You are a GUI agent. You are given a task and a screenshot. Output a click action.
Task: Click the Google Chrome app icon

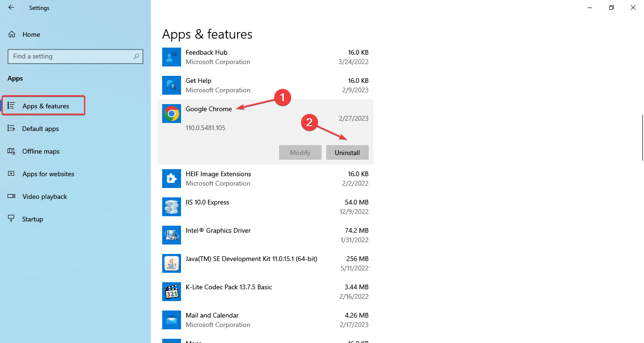point(171,114)
